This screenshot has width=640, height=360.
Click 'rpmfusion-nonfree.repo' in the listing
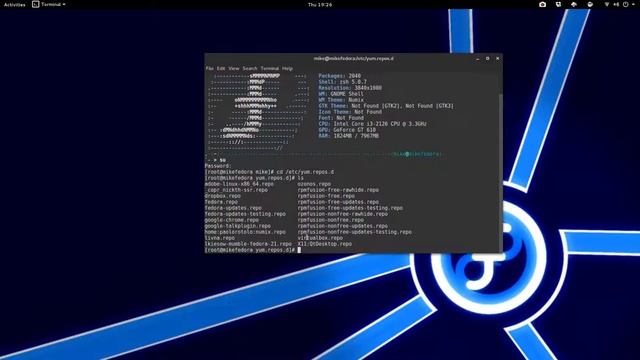(x=331, y=220)
